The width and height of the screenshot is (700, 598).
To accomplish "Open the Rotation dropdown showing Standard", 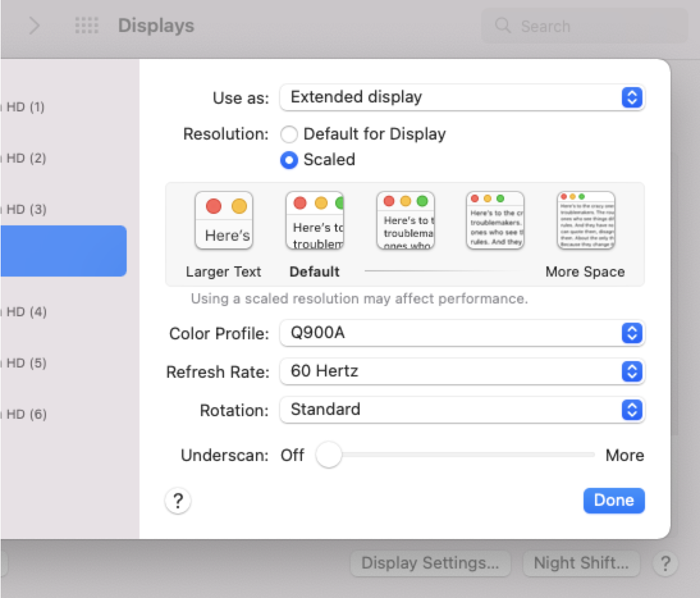I will click(462, 410).
